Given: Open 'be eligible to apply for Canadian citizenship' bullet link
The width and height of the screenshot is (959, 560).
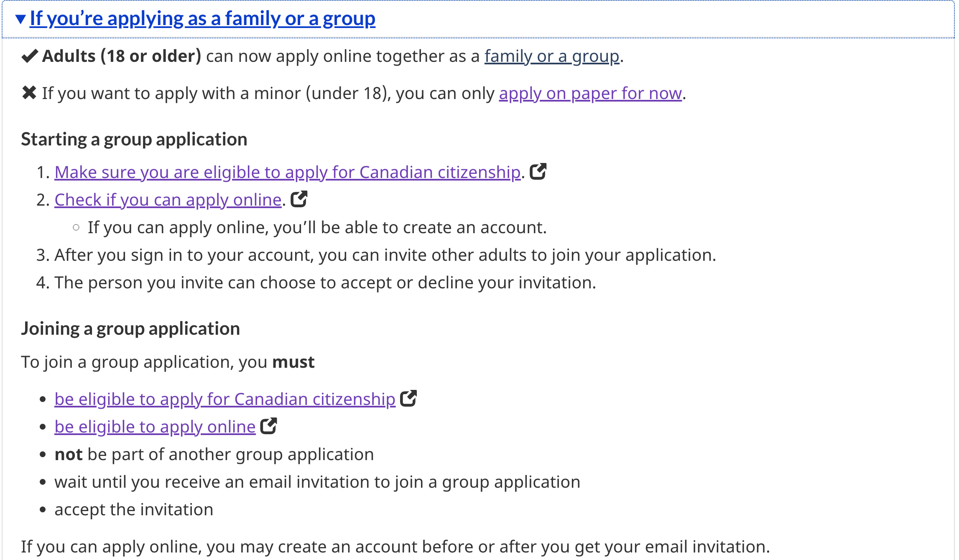Looking at the screenshot, I should coord(225,400).
